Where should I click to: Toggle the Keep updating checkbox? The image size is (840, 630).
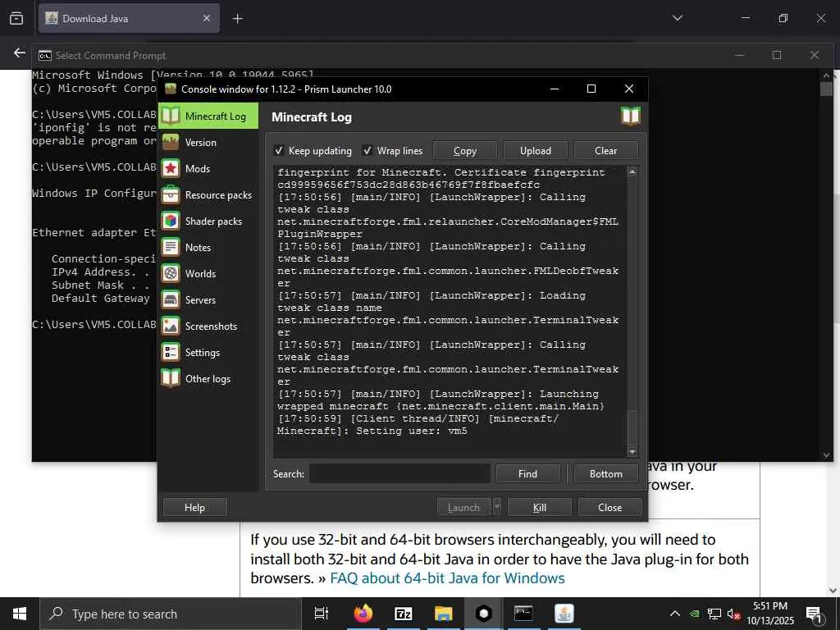click(x=279, y=151)
